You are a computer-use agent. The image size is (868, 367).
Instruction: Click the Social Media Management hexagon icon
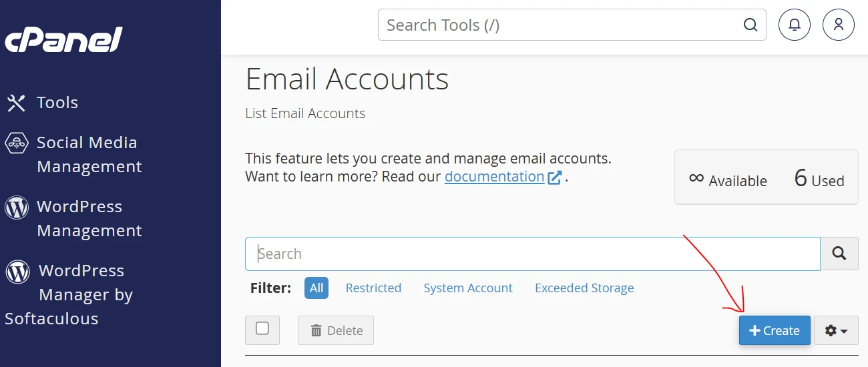pos(16,143)
